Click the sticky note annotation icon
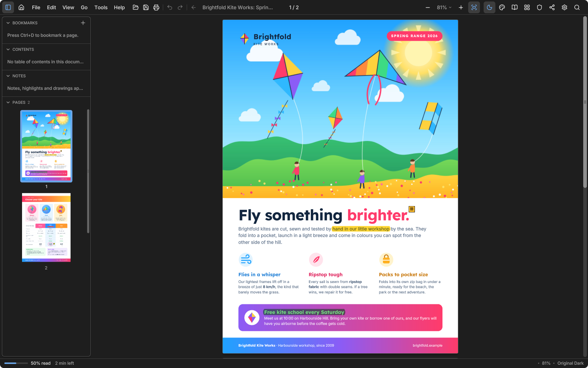Image resolution: width=588 pixels, height=368 pixels. click(412, 209)
